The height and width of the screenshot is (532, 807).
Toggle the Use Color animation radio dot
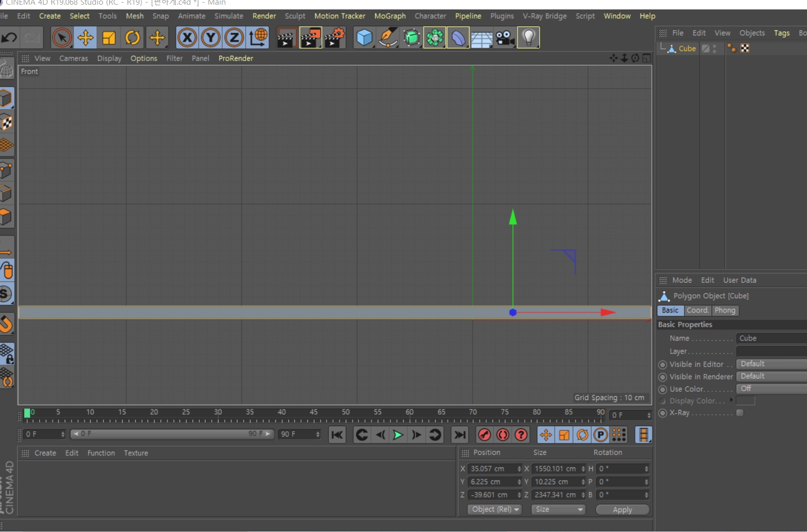coord(663,390)
